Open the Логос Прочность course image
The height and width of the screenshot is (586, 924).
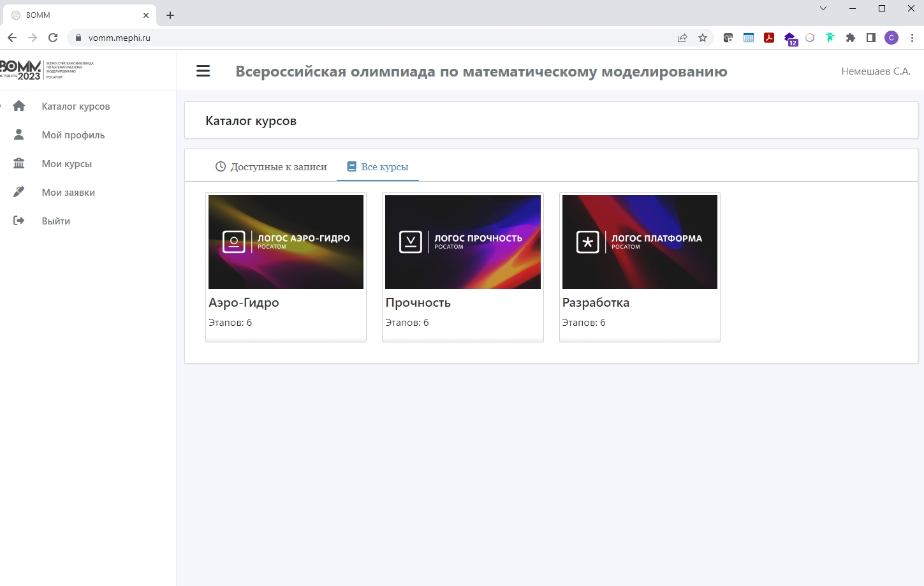[462, 242]
